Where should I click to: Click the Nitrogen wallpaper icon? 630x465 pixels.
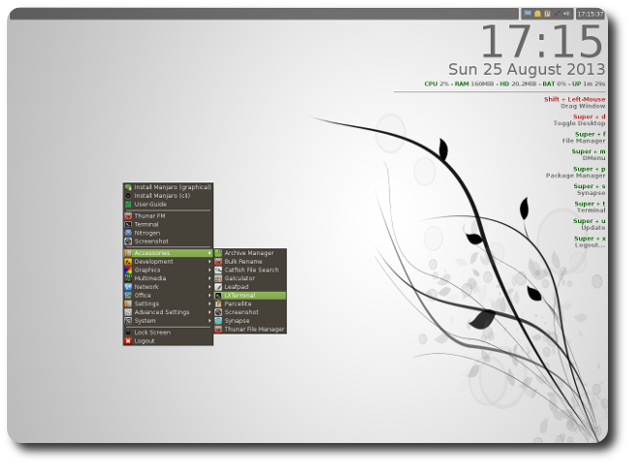point(128,233)
